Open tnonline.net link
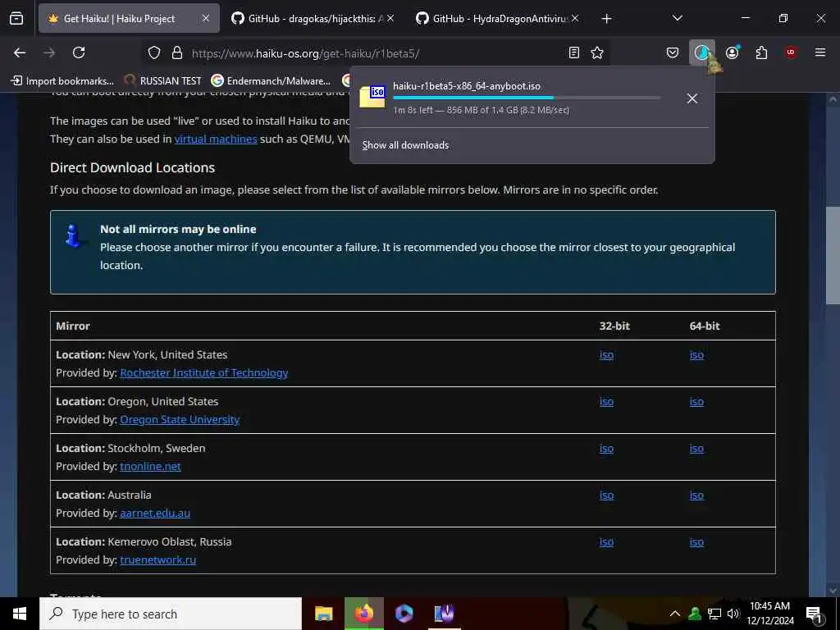Screen dimensions: 840x630 (151, 466)
